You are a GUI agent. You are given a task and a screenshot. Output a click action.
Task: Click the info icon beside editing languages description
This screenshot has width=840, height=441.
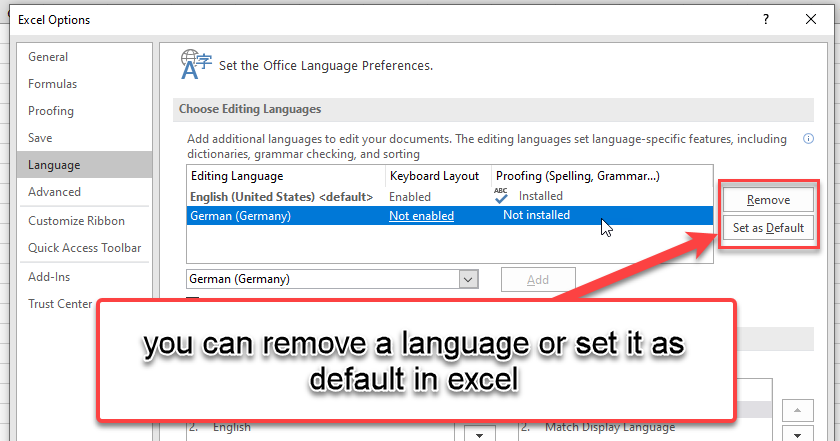click(x=808, y=139)
